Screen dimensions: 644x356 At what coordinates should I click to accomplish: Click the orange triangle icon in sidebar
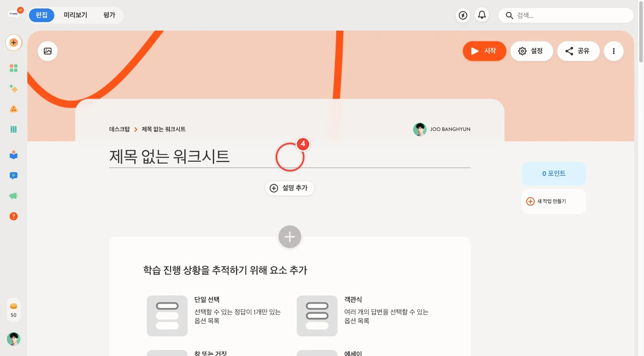[14, 109]
